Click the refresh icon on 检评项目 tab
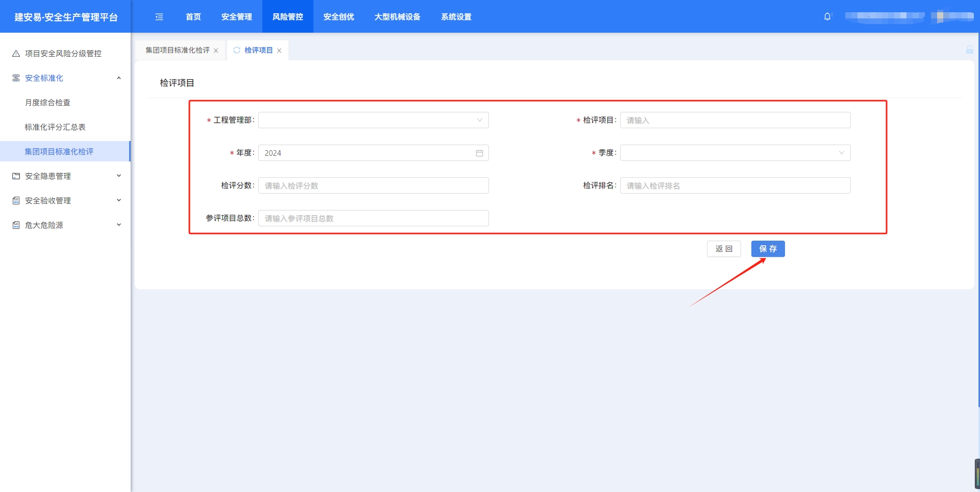This screenshot has height=492, width=980. 237,50
